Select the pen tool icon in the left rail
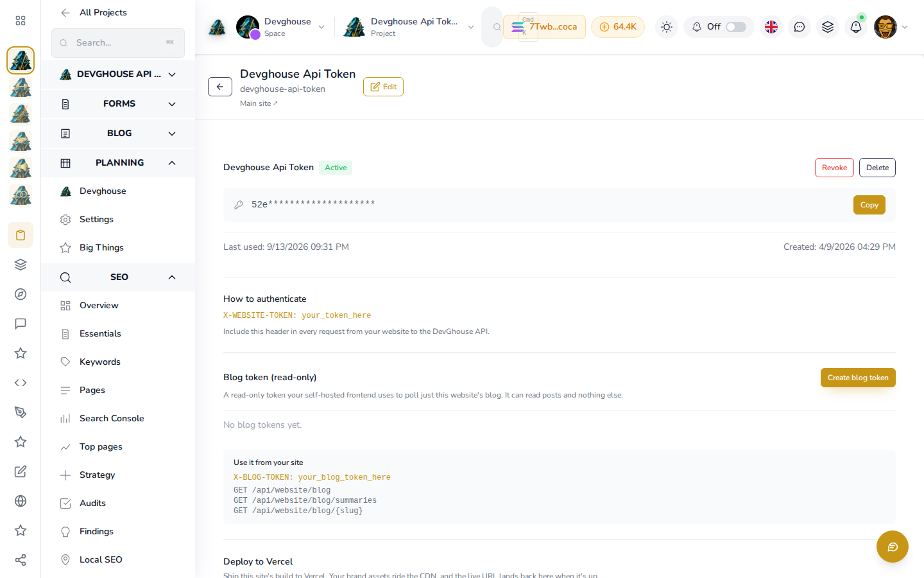The height and width of the screenshot is (578, 924). (x=21, y=412)
